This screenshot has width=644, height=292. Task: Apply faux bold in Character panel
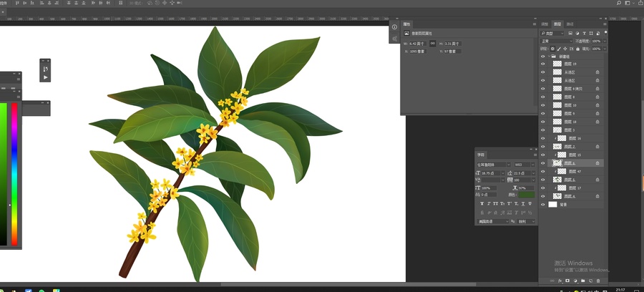(482, 204)
